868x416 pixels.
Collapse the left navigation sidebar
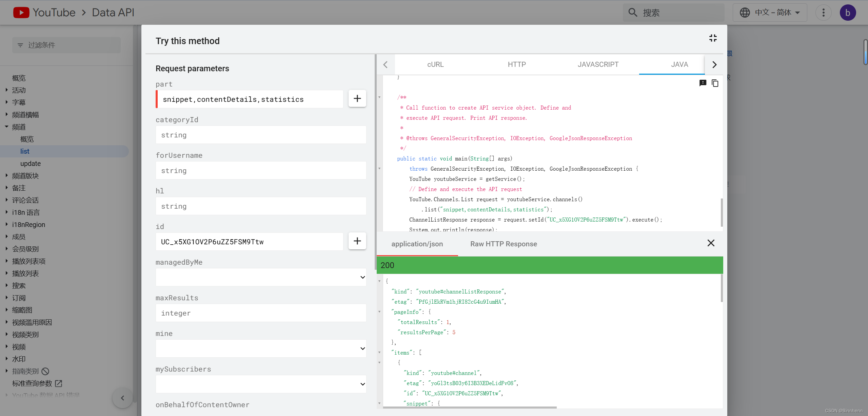pyautogui.click(x=122, y=398)
